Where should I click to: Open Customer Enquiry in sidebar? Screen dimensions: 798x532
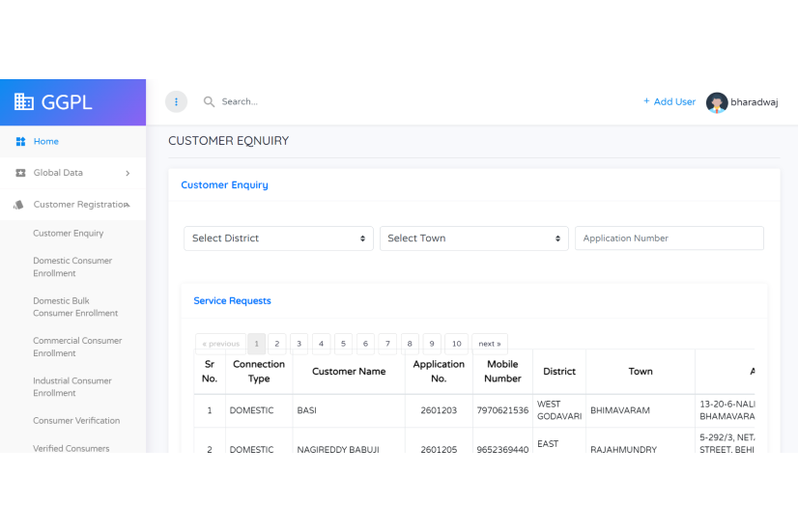point(69,233)
